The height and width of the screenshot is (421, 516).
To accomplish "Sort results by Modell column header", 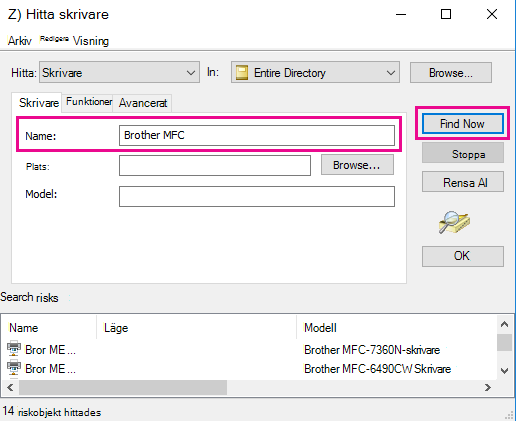I will coord(397,328).
